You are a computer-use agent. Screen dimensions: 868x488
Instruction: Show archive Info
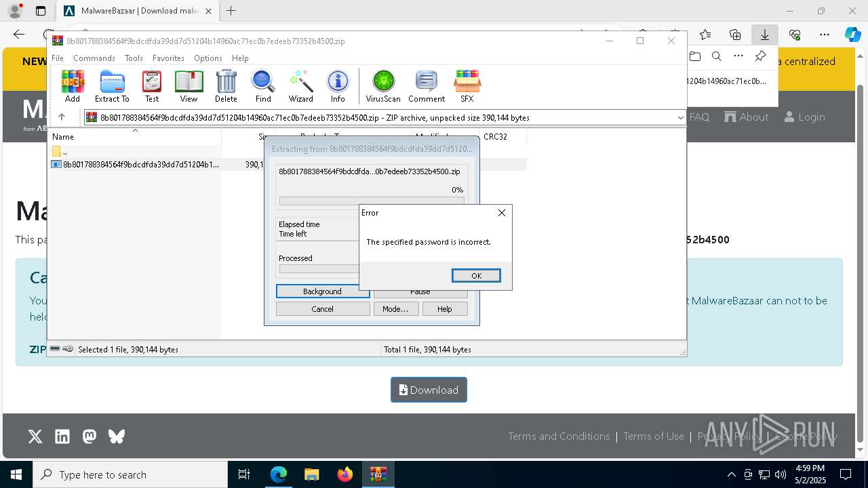coord(338,86)
